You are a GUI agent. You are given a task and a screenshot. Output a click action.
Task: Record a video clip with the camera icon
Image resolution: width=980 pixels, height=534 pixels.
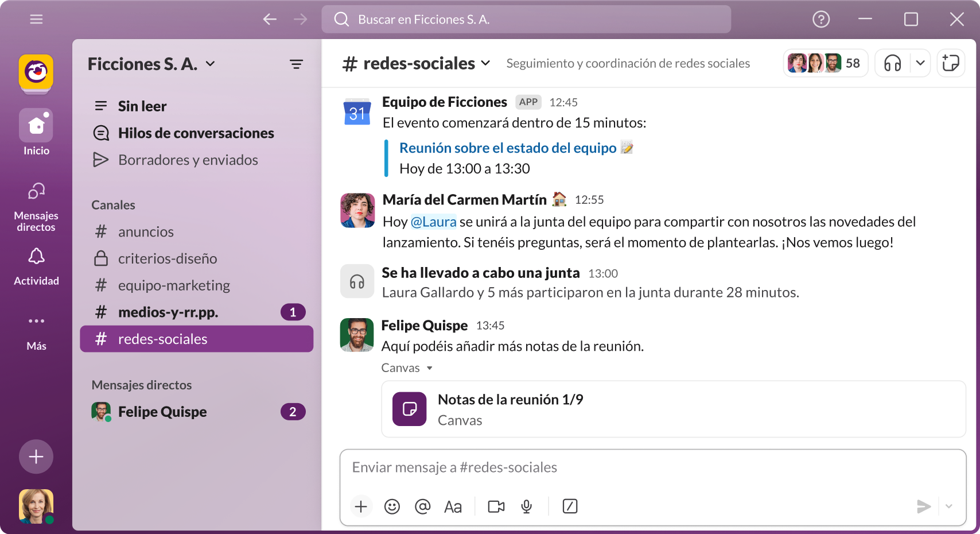click(x=495, y=506)
